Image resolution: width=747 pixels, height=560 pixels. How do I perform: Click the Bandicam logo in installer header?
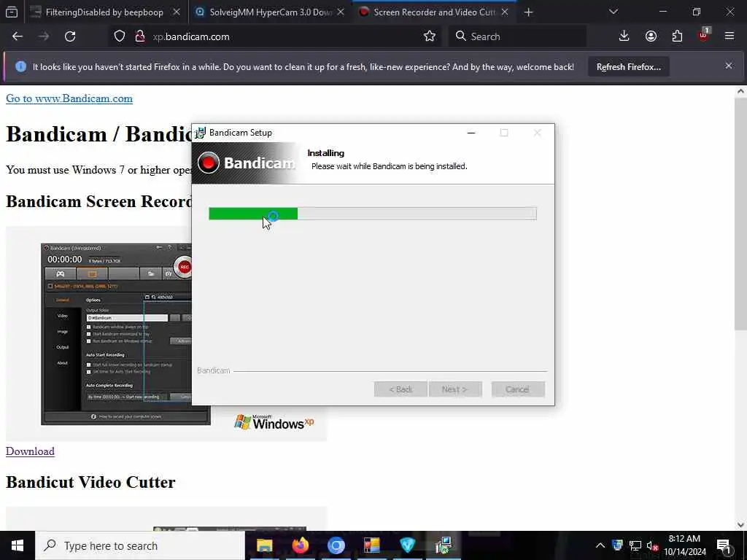click(x=247, y=163)
